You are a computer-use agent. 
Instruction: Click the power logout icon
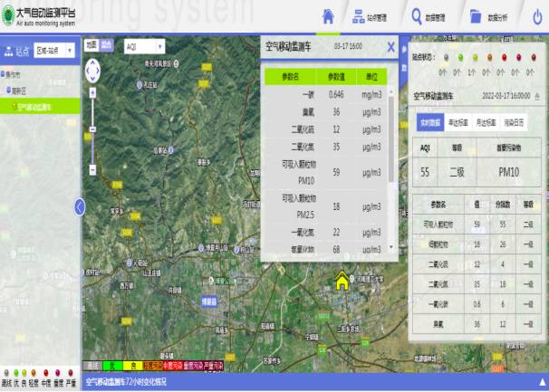(534, 16)
